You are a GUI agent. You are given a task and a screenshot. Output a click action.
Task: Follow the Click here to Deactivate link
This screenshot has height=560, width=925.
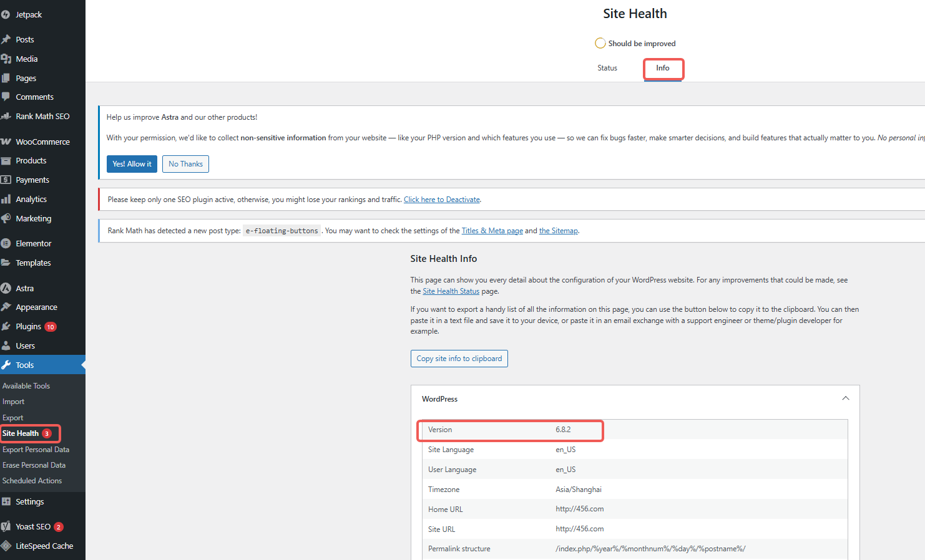[x=441, y=200]
